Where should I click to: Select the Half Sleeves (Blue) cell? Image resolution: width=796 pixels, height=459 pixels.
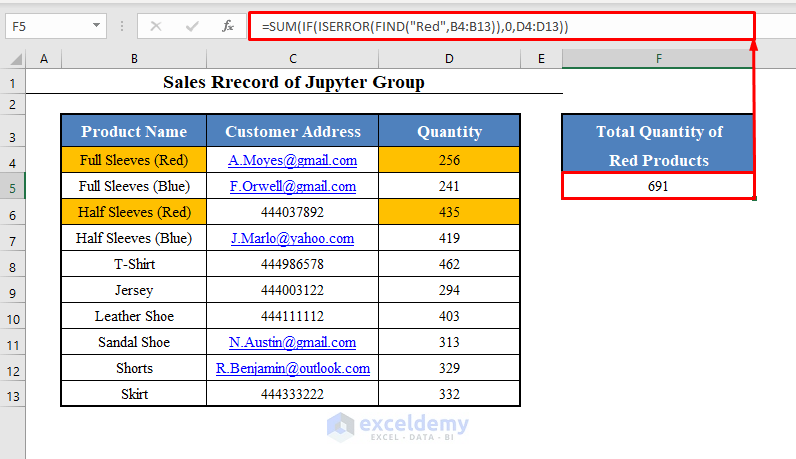coord(134,238)
